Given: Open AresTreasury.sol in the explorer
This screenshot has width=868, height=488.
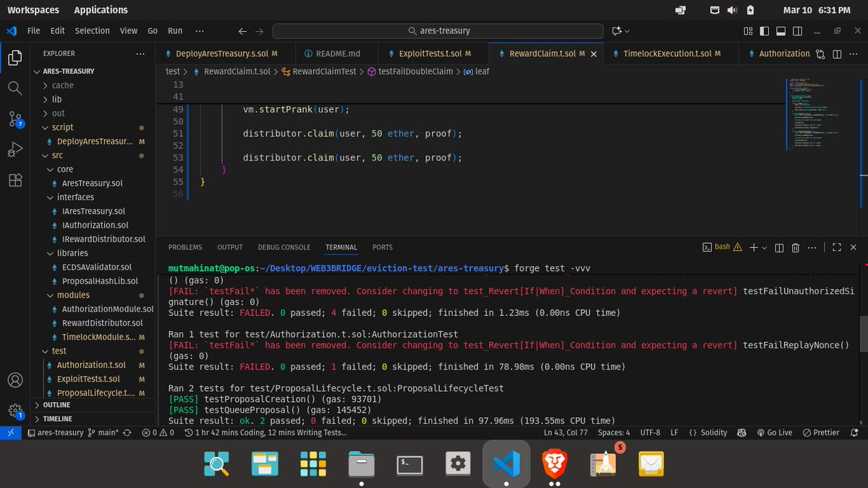Looking at the screenshot, I should 93,183.
